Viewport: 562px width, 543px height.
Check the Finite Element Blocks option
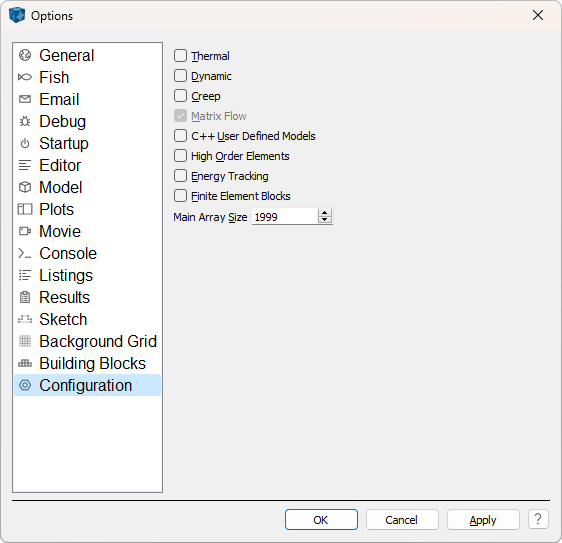[x=180, y=196]
